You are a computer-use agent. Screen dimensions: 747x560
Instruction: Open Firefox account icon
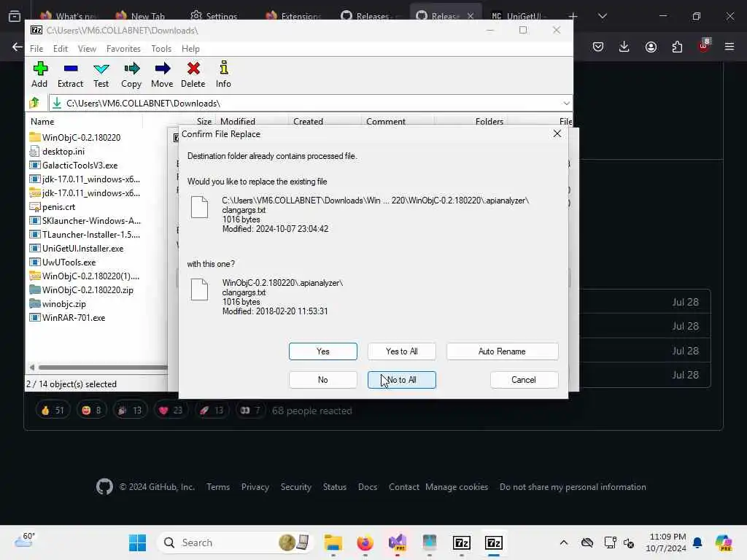(651, 47)
